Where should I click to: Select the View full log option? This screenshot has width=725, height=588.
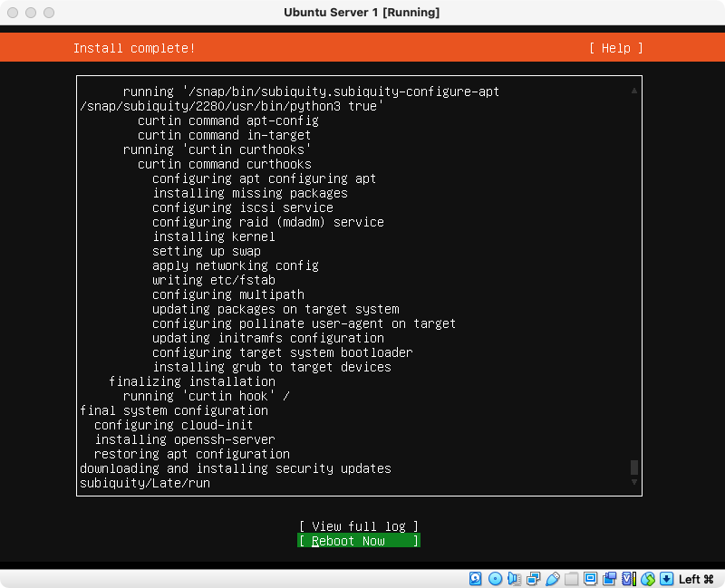tap(359, 526)
